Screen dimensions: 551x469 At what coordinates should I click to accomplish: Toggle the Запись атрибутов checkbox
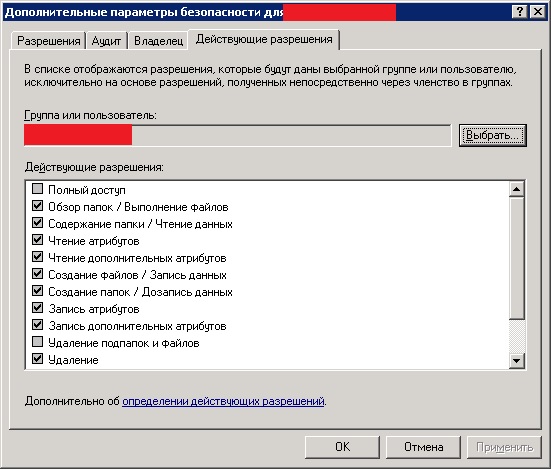coord(37,308)
